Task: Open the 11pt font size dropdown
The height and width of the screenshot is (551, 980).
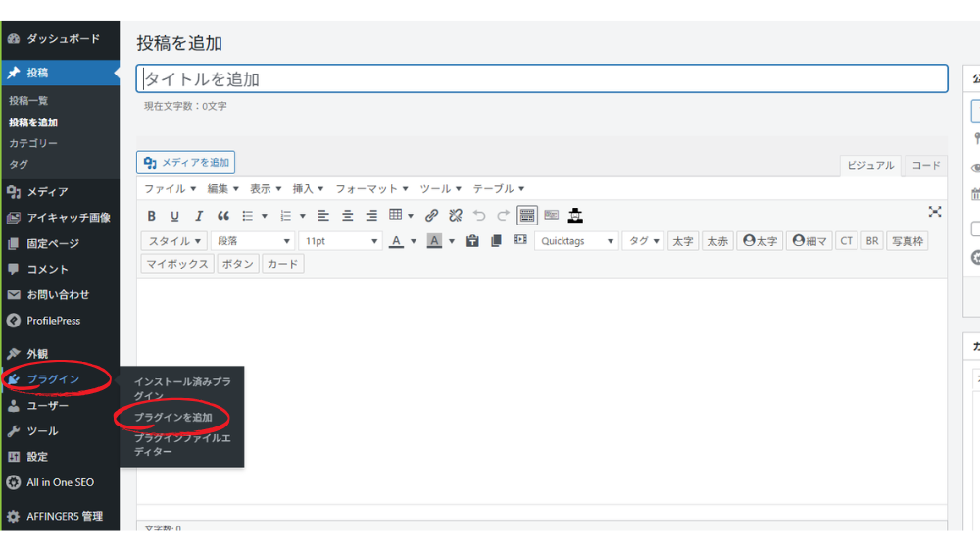Action: [x=340, y=241]
